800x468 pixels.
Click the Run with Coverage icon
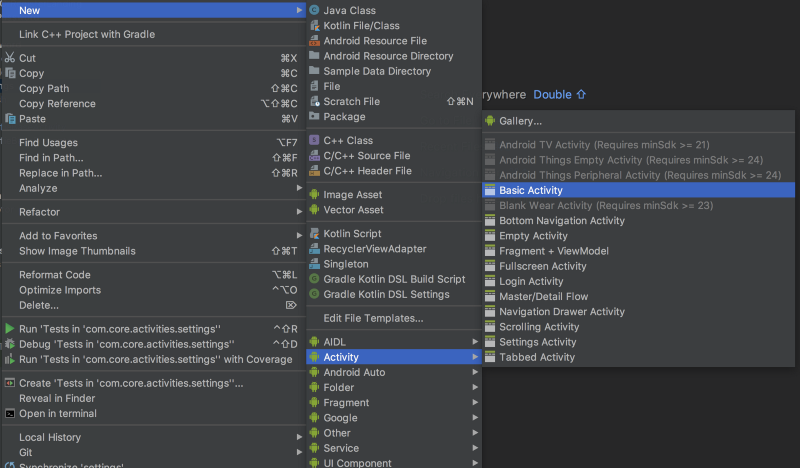coord(10,359)
